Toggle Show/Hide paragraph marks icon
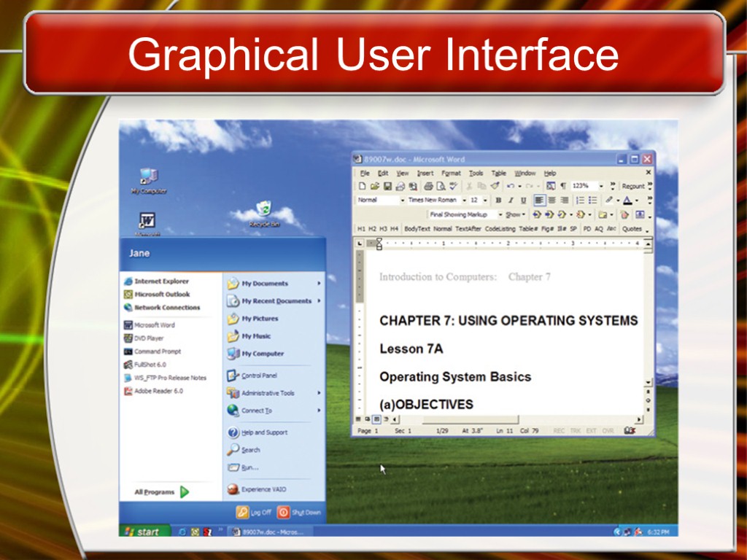 [562, 186]
